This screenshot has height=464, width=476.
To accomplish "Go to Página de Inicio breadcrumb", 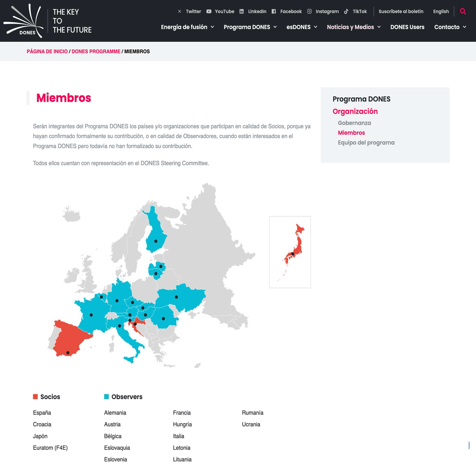I will click(x=47, y=52).
